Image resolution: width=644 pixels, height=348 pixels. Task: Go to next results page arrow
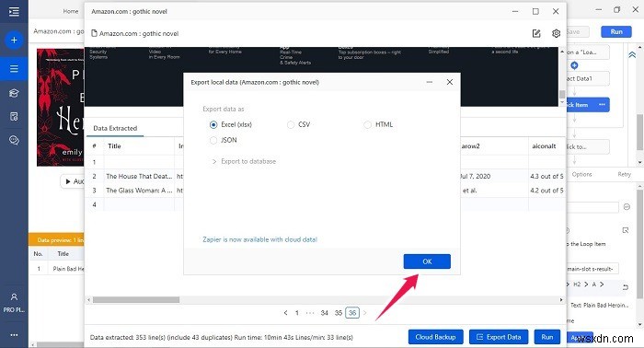(x=364, y=313)
